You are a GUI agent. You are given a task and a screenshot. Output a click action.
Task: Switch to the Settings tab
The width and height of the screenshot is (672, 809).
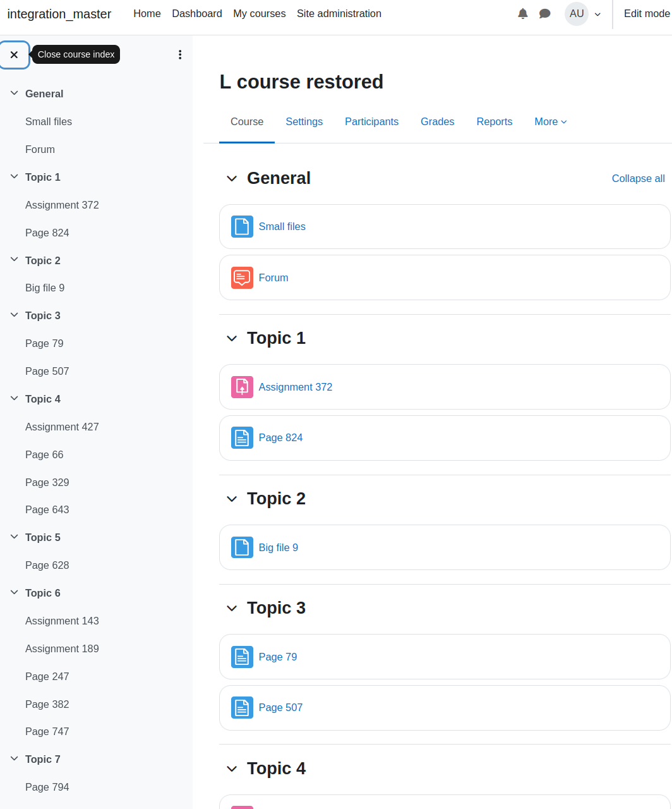click(304, 122)
